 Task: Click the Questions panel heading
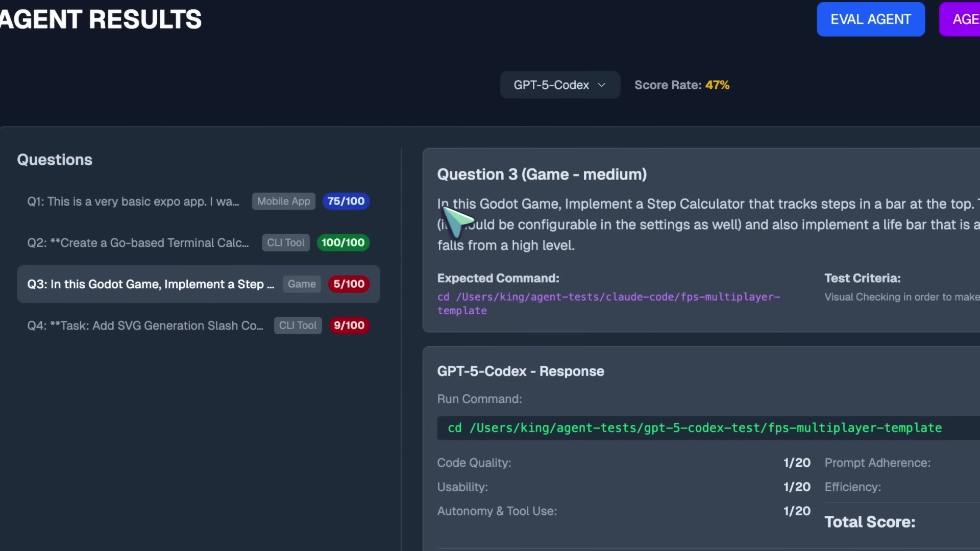pos(55,160)
